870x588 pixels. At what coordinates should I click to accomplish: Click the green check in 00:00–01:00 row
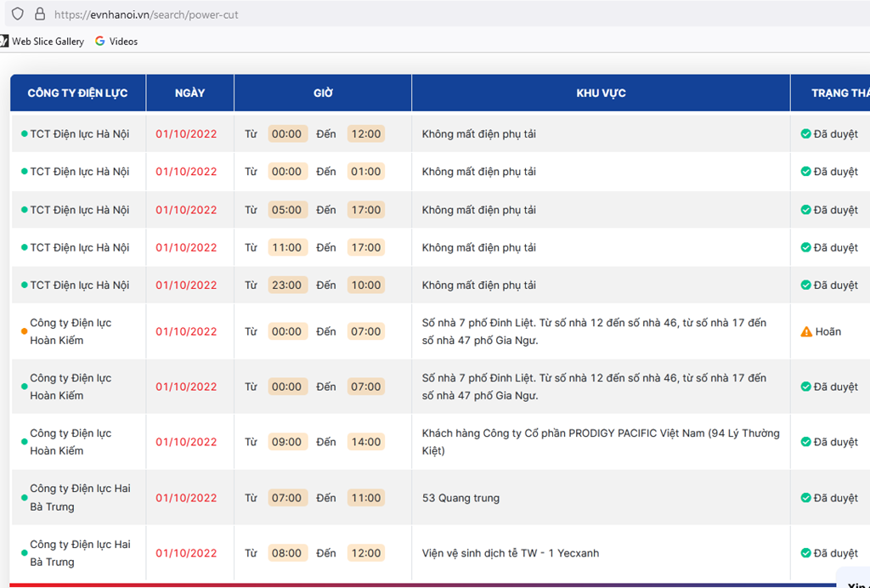coord(805,172)
